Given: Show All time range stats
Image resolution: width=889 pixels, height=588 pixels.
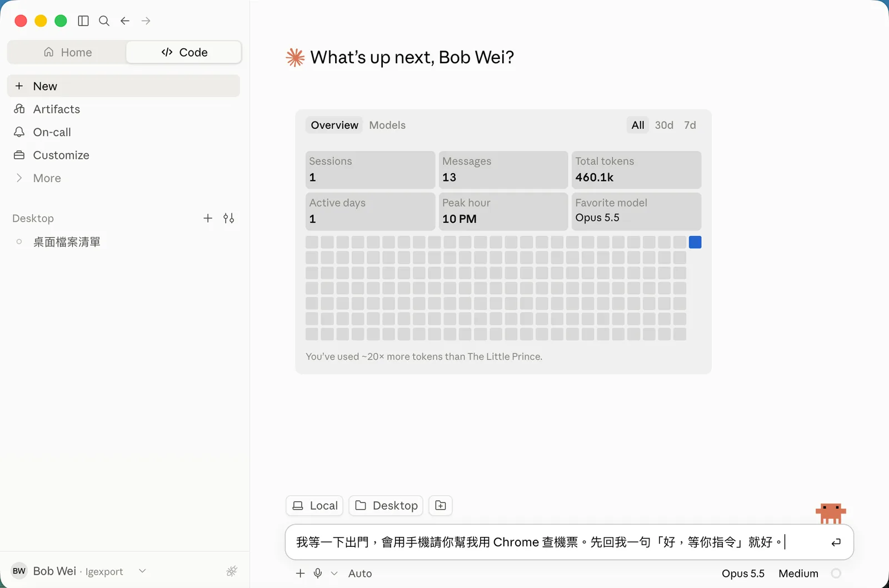Looking at the screenshot, I should 638,125.
